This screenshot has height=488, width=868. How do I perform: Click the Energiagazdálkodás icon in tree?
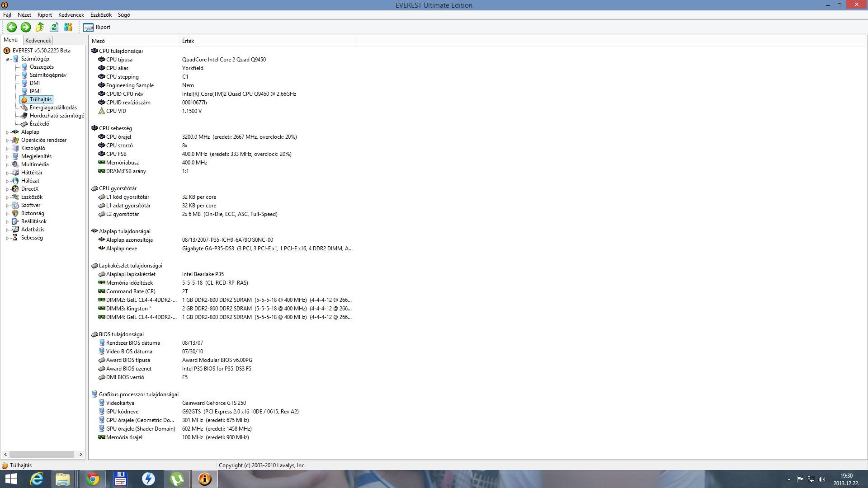24,108
